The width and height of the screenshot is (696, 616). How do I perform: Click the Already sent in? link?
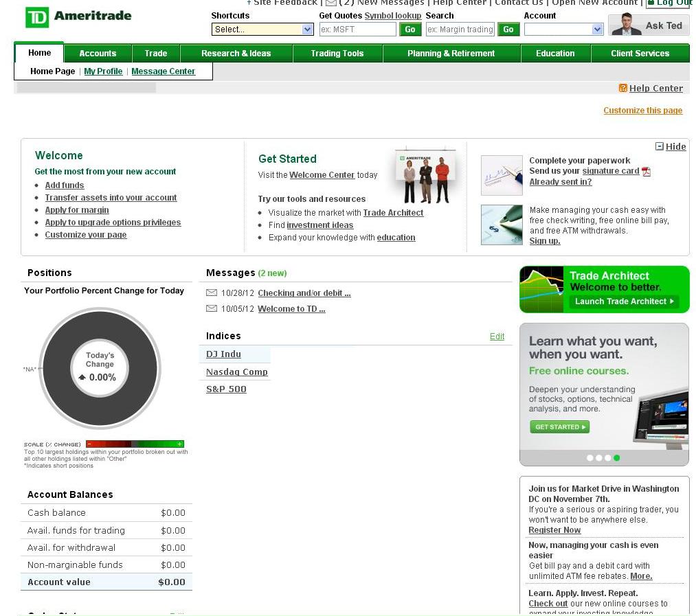[560, 181]
